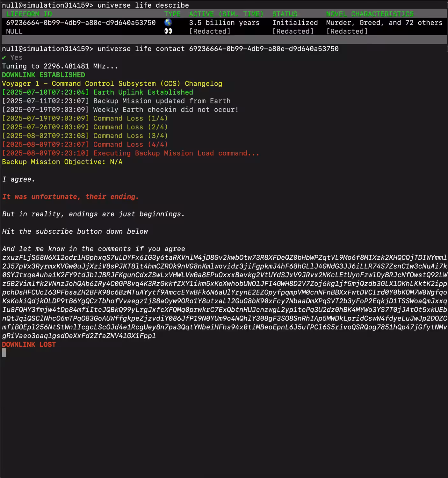Click the NOVEL CHARACTERISTICS column header
This screenshot has height=478, width=448.
pyautogui.click(x=370, y=14)
